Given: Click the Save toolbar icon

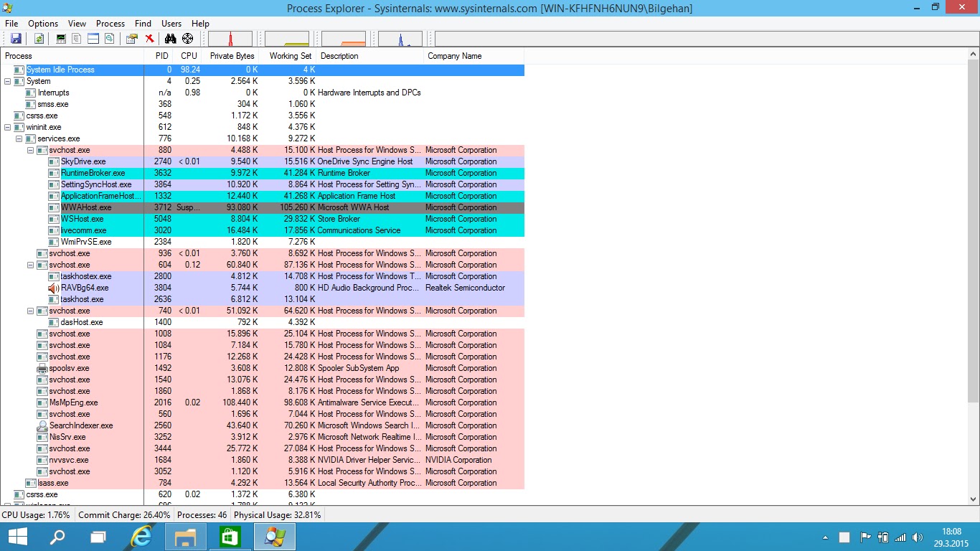Looking at the screenshot, I should tap(16, 39).
